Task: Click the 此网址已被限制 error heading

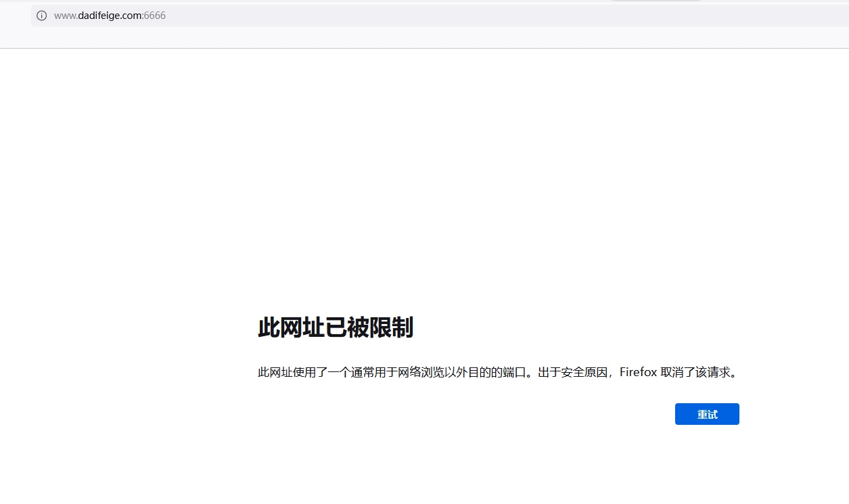Action: (335, 328)
